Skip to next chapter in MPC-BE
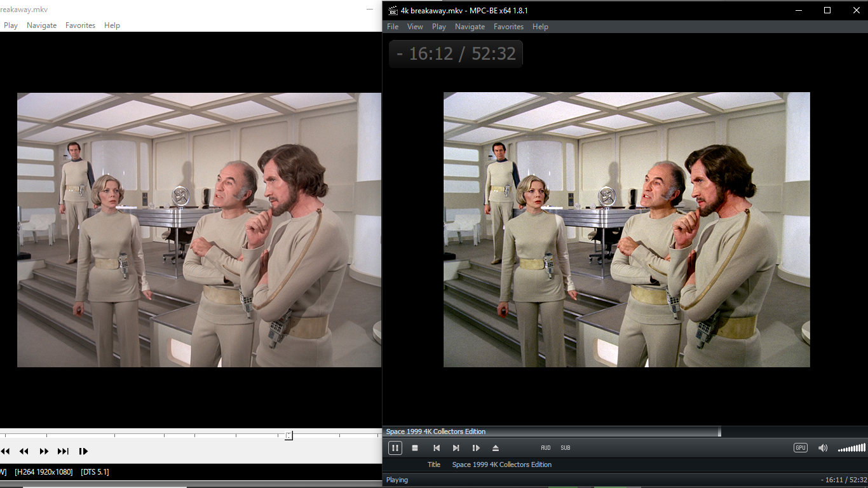The height and width of the screenshot is (488, 868). [x=456, y=448]
